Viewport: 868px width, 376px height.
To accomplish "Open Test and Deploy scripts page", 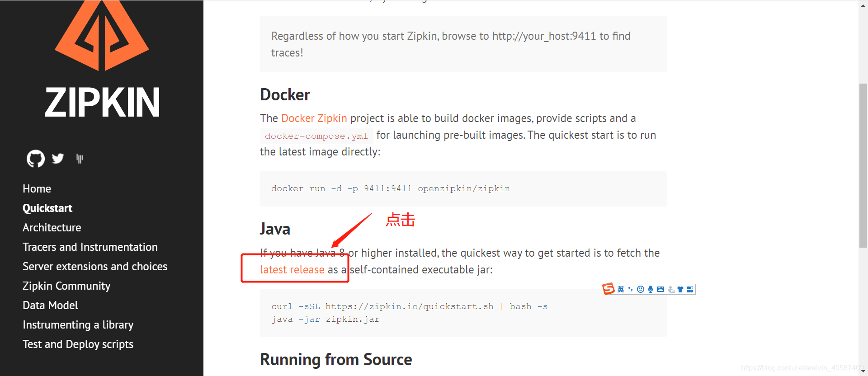I will pyautogui.click(x=78, y=344).
